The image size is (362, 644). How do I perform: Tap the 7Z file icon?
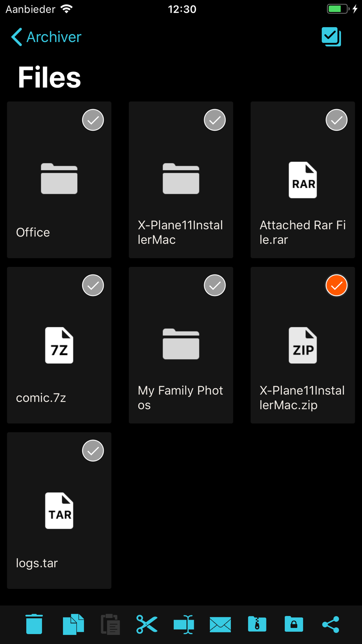pyautogui.click(x=59, y=345)
